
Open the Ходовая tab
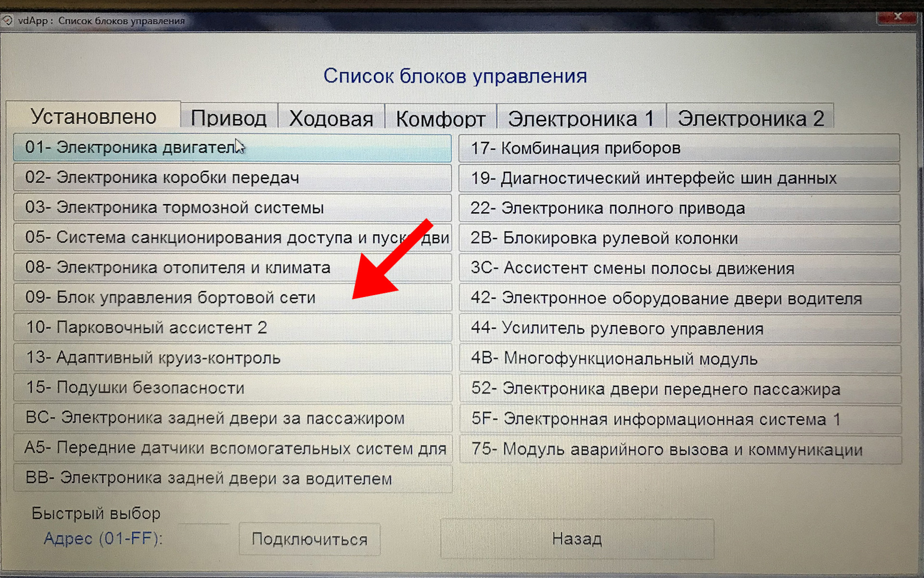coord(331,118)
